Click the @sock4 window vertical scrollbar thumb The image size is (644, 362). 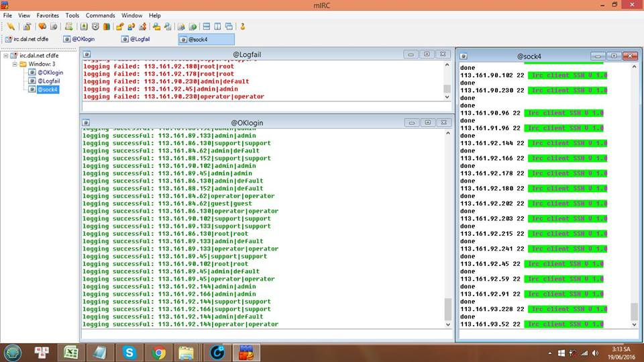(635, 311)
